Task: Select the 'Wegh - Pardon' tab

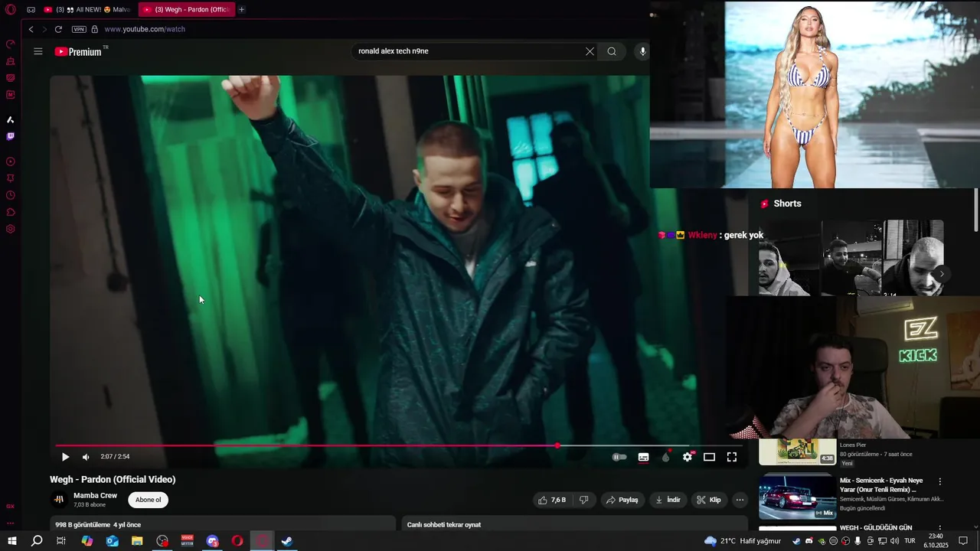Action: (x=186, y=10)
